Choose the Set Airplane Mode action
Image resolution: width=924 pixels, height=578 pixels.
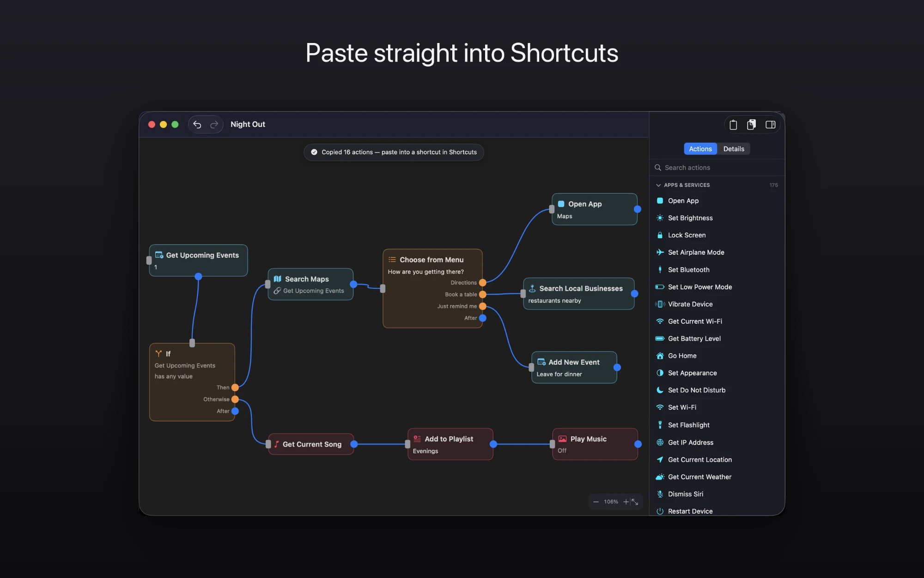click(x=717, y=252)
